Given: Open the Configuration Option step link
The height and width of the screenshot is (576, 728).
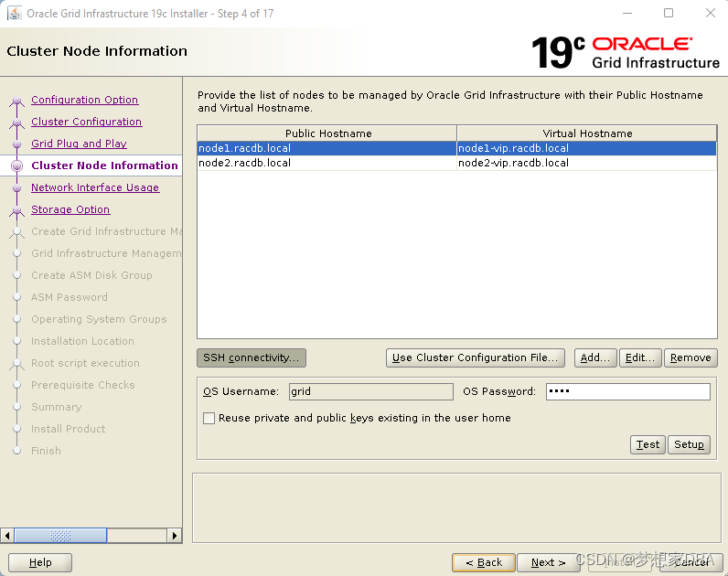Looking at the screenshot, I should coord(84,100).
